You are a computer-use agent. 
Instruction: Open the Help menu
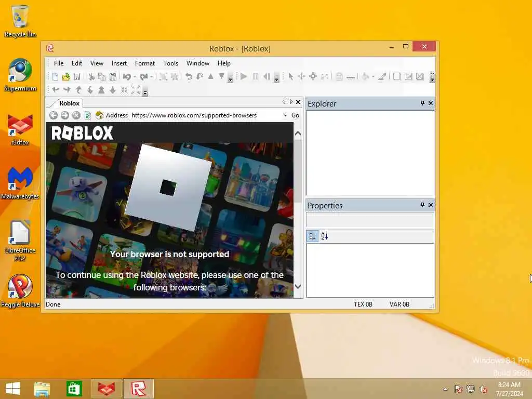coord(224,63)
